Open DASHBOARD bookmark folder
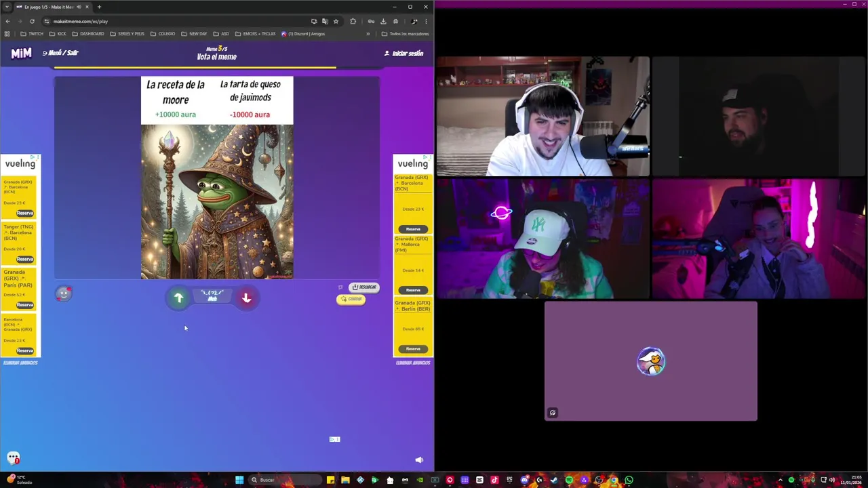The image size is (868, 488). tap(88, 34)
